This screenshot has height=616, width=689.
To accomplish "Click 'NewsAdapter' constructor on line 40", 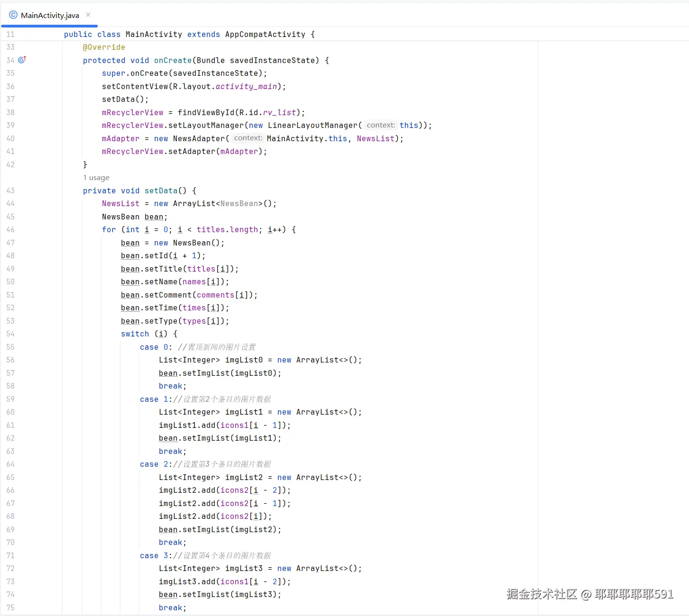I will pos(199,138).
